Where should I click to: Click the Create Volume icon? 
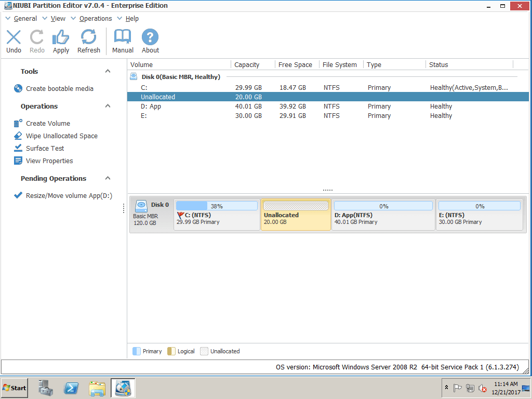tap(18, 123)
